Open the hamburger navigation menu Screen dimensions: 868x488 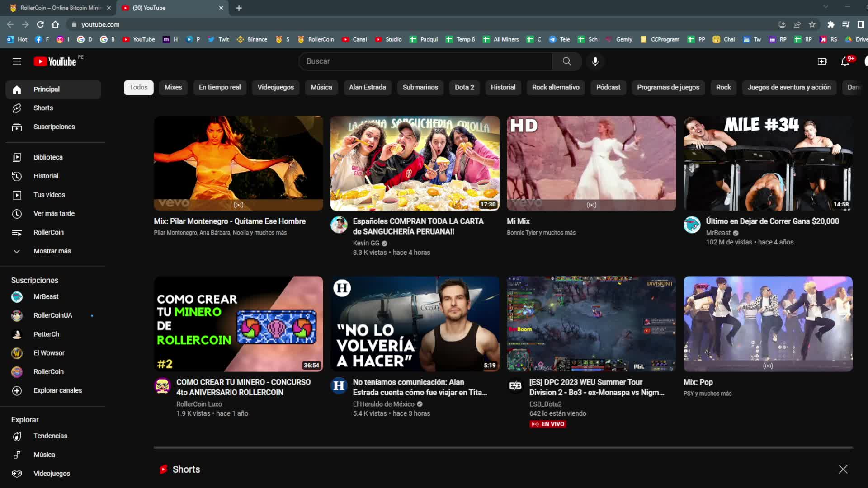17,61
